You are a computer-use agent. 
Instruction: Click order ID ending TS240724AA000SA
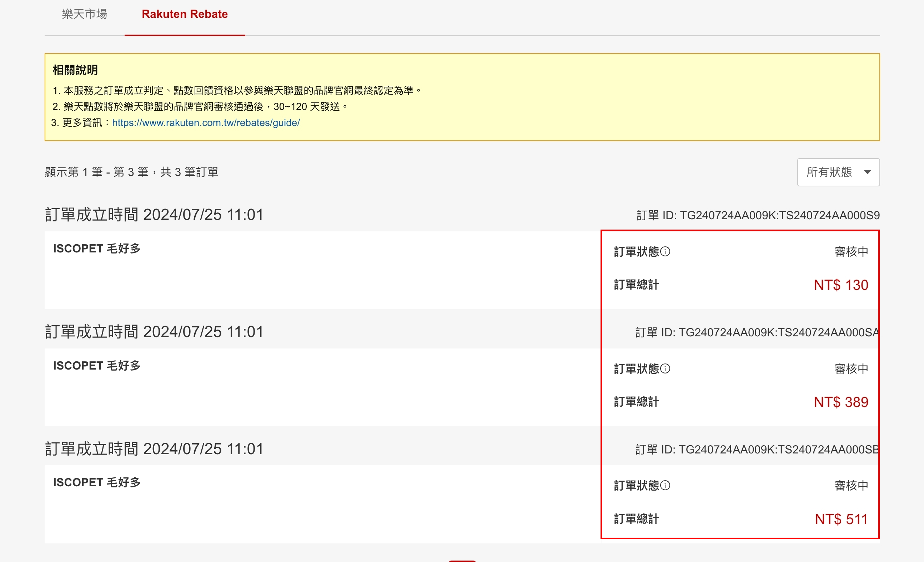(757, 332)
